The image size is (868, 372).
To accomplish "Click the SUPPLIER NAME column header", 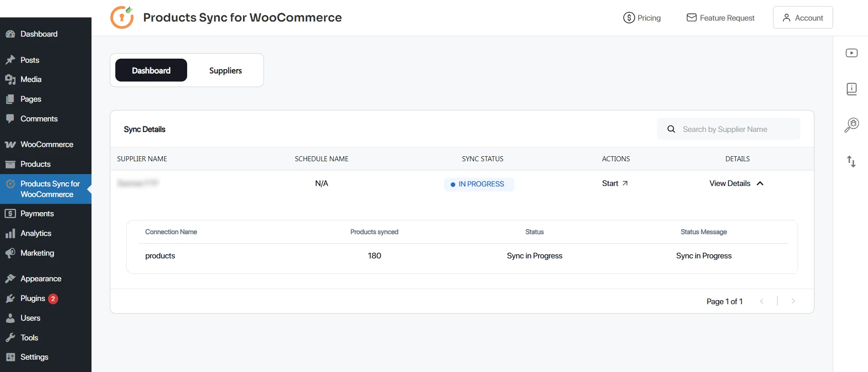I will pos(142,159).
